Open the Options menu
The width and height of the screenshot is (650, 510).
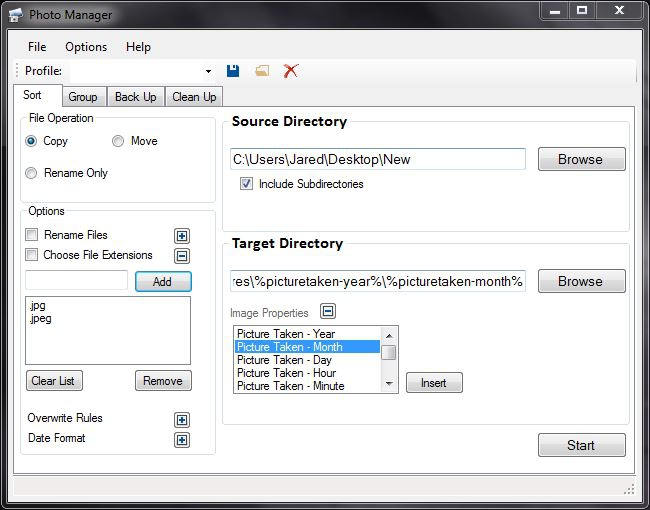coord(86,47)
